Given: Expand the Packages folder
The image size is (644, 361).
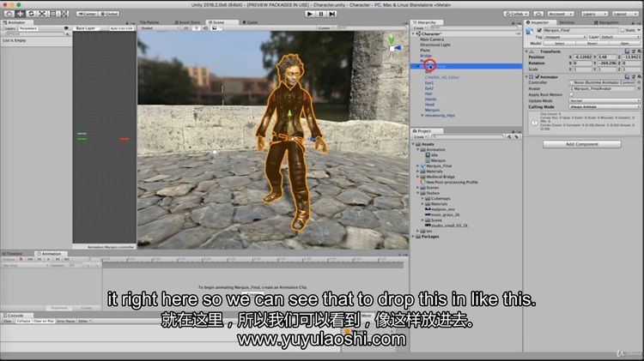Looking at the screenshot, I should [x=413, y=237].
